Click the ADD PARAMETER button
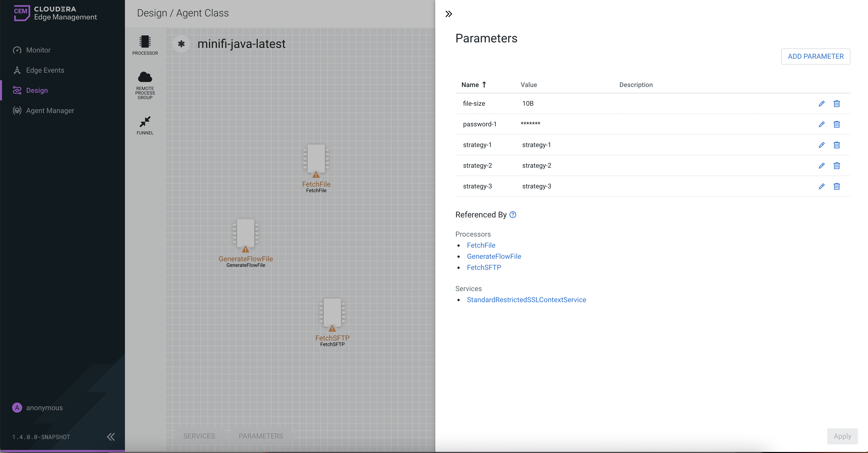868x453 pixels. [815, 56]
